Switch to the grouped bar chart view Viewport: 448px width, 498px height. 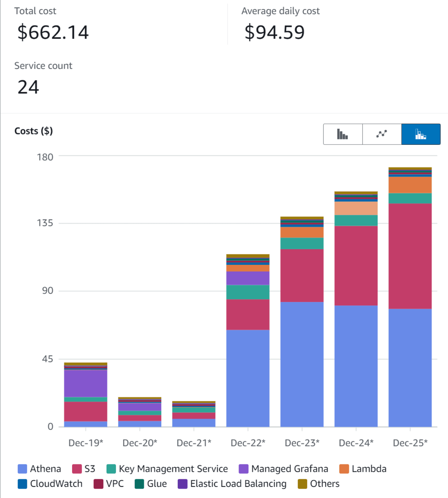coord(342,134)
